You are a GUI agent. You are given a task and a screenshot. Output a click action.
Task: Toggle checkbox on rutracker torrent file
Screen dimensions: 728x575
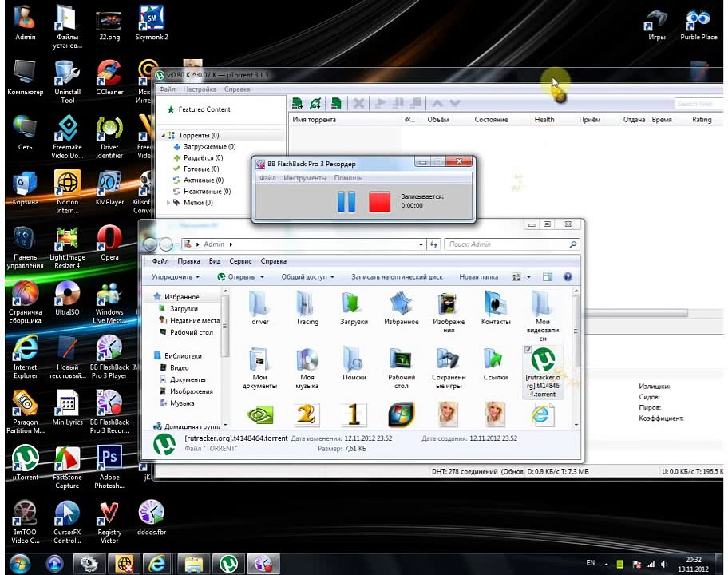pyautogui.click(x=528, y=350)
